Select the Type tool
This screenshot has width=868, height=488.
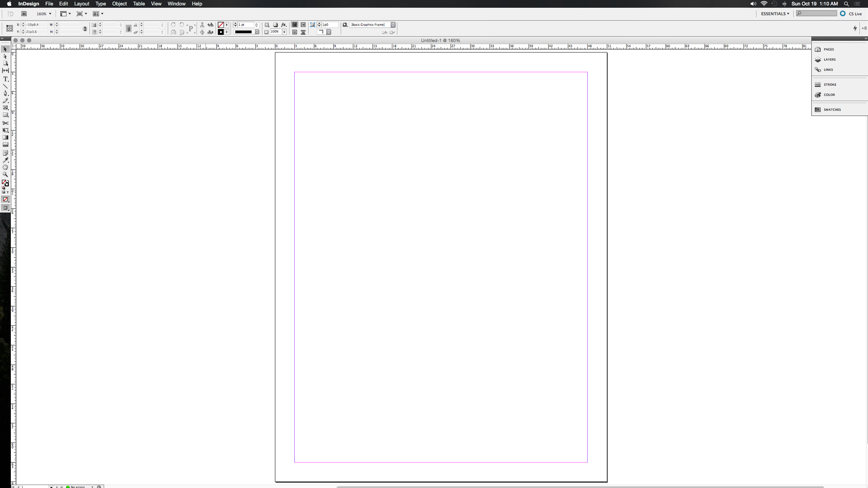[5, 79]
